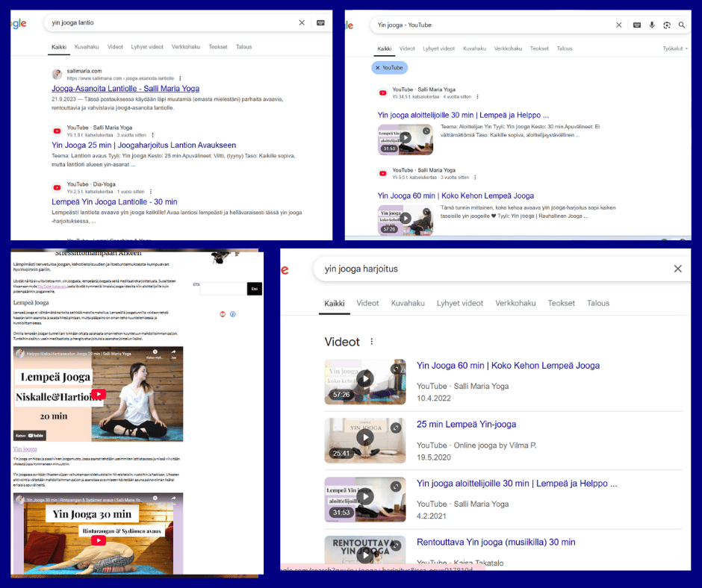Open the '25 min Lempeä Yin-jooga' thumbnail

coord(365,440)
